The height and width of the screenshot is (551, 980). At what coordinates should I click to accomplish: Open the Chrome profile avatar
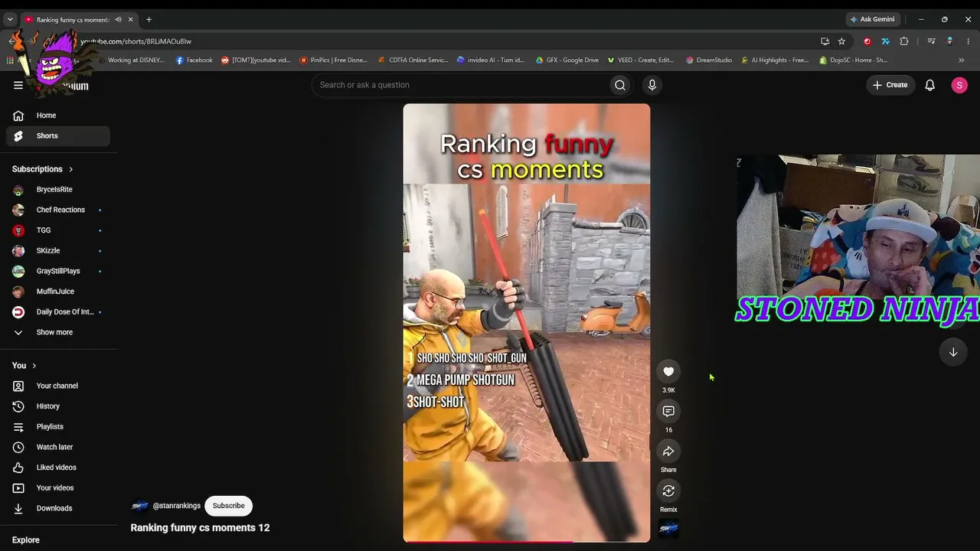tap(949, 41)
